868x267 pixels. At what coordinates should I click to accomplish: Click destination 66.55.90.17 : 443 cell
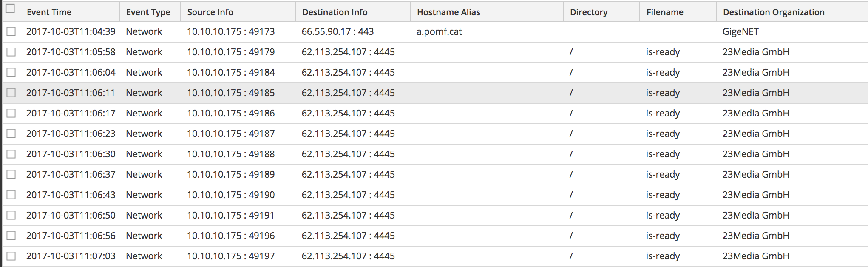coord(338,32)
